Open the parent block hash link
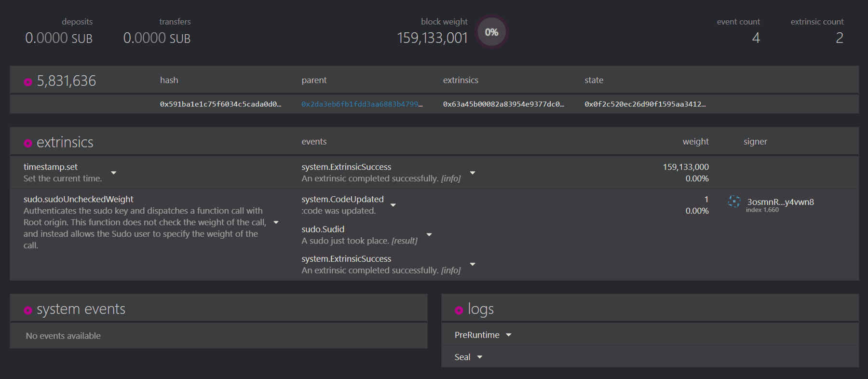The height and width of the screenshot is (379, 868). pyautogui.click(x=362, y=104)
